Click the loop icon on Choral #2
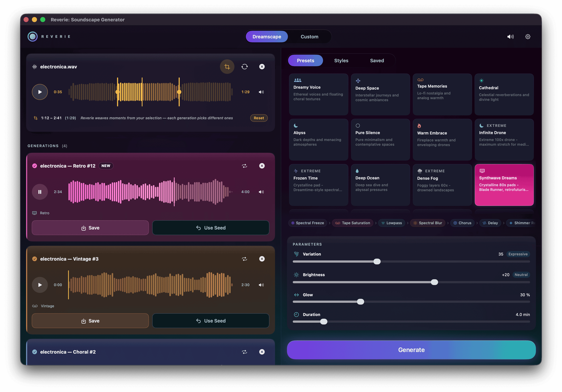 pyautogui.click(x=244, y=352)
